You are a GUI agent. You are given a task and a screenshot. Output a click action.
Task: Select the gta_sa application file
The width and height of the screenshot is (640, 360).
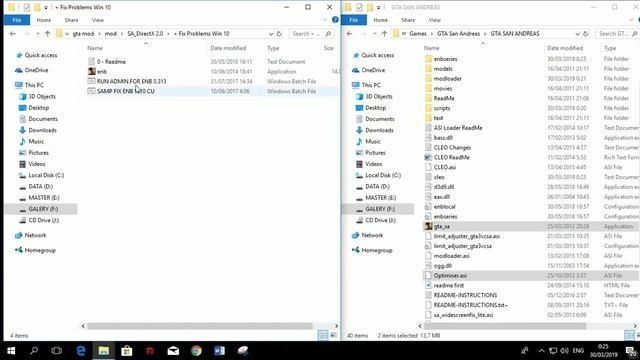[441, 226]
